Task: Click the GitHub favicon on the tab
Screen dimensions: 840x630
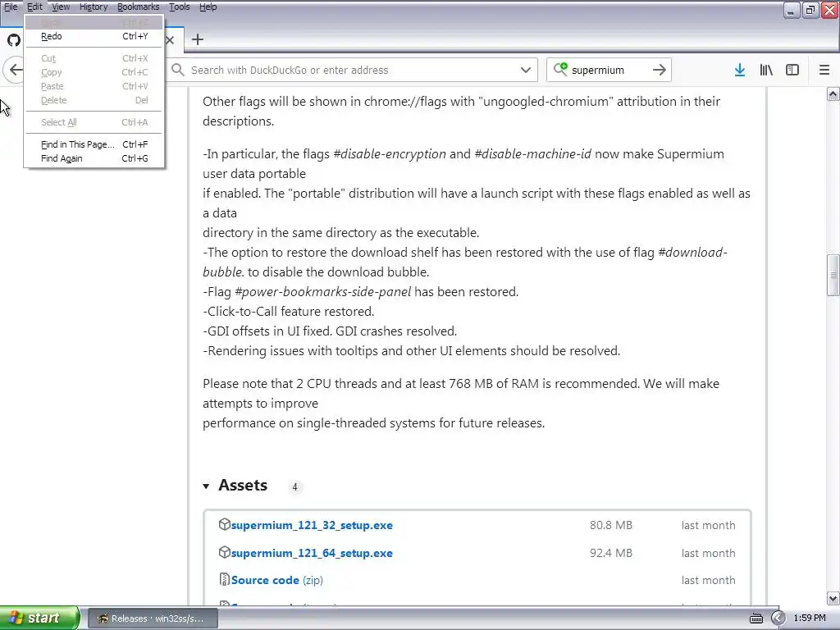Action: click(14, 40)
